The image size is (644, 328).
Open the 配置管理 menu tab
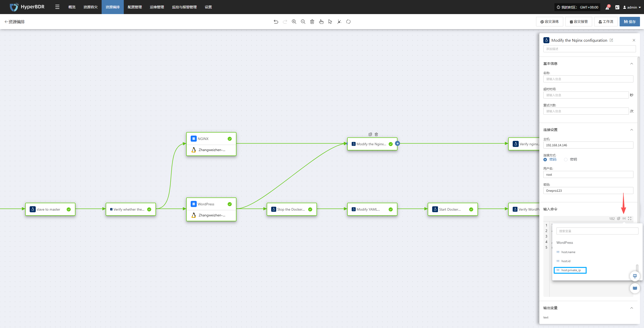tap(135, 7)
